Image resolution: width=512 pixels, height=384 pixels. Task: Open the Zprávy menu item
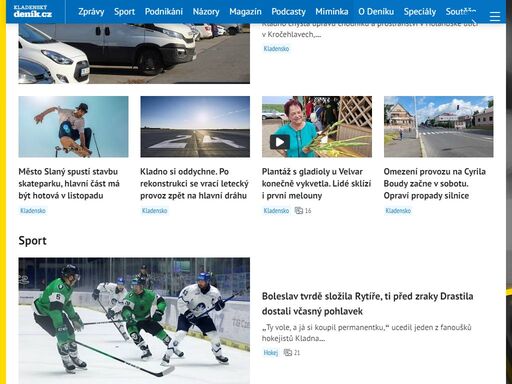(x=91, y=12)
